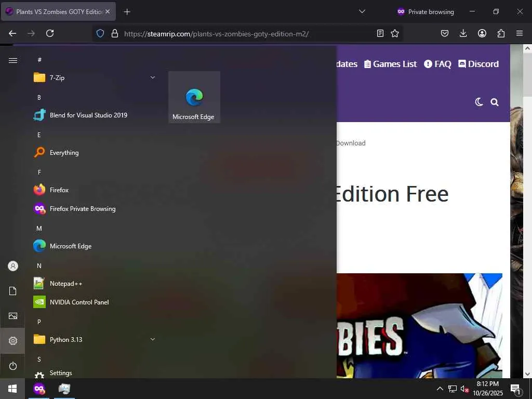Close the Plants VS Zombies tab

click(x=108, y=11)
